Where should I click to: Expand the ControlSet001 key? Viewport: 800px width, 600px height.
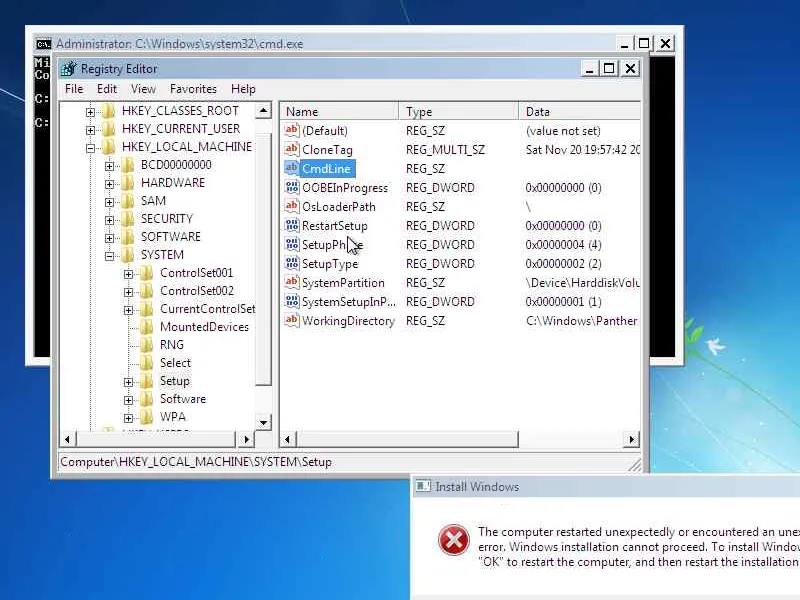(x=128, y=274)
